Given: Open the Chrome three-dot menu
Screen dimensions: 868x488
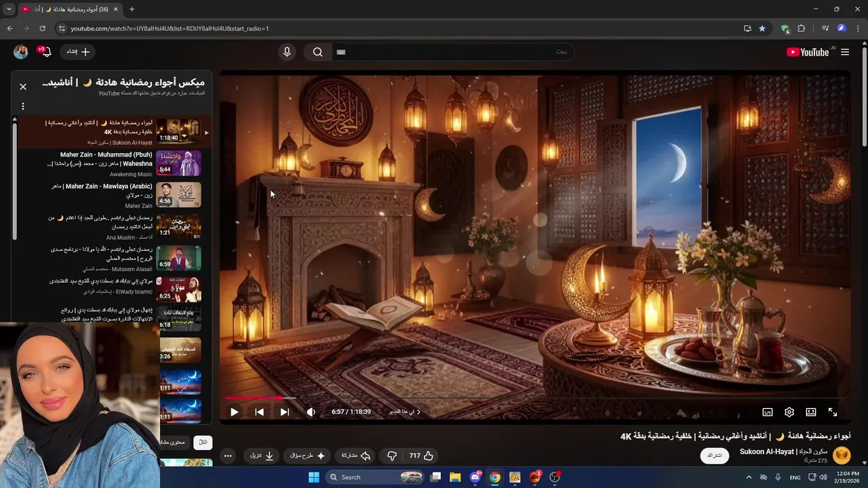Looking at the screenshot, I should (x=859, y=28).
